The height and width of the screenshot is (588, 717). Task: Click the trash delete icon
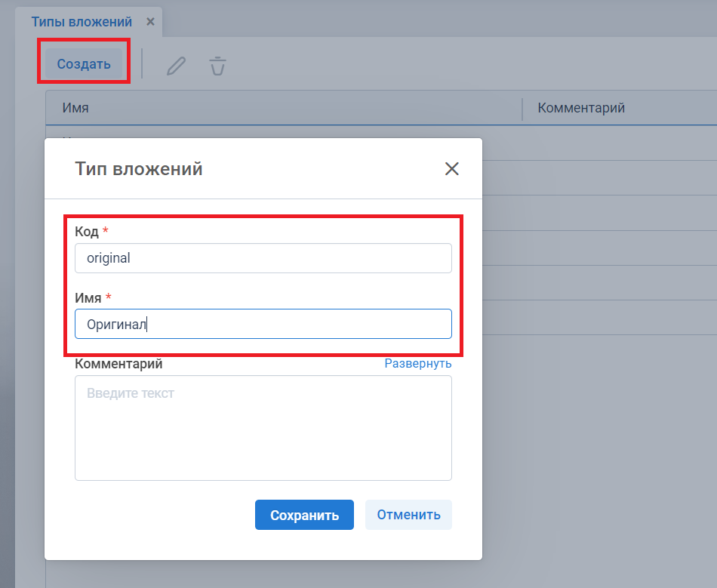point(217,66)
